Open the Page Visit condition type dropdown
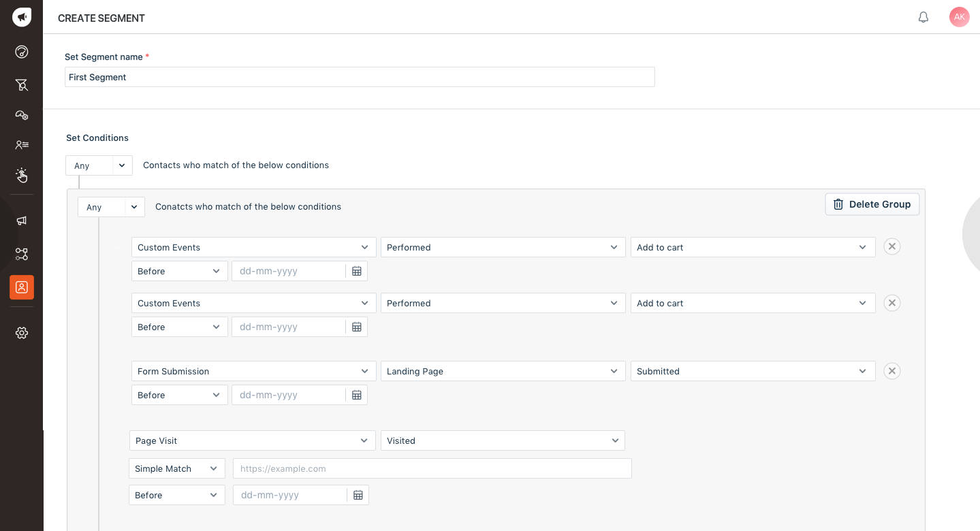Screen dimensions: 980x531 (x=252, y=440)
